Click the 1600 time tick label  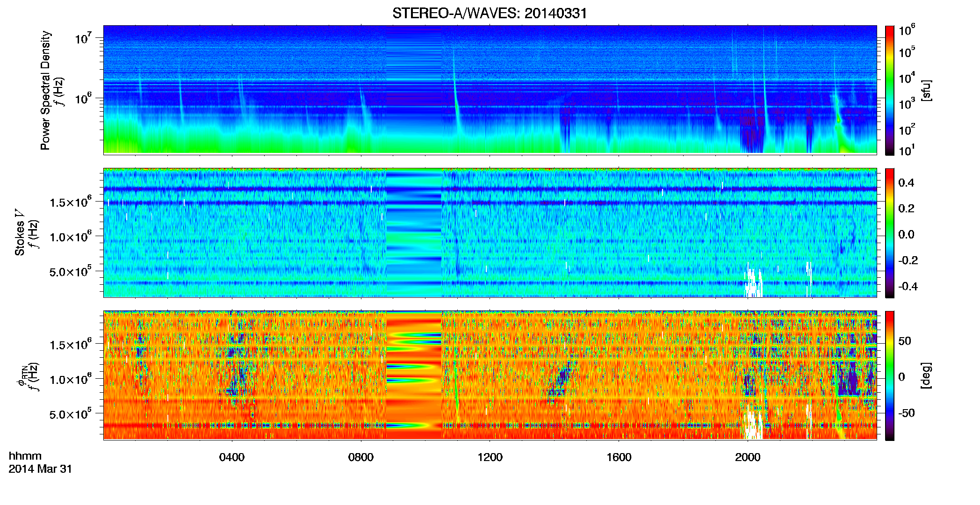click(x=619, y=457)
